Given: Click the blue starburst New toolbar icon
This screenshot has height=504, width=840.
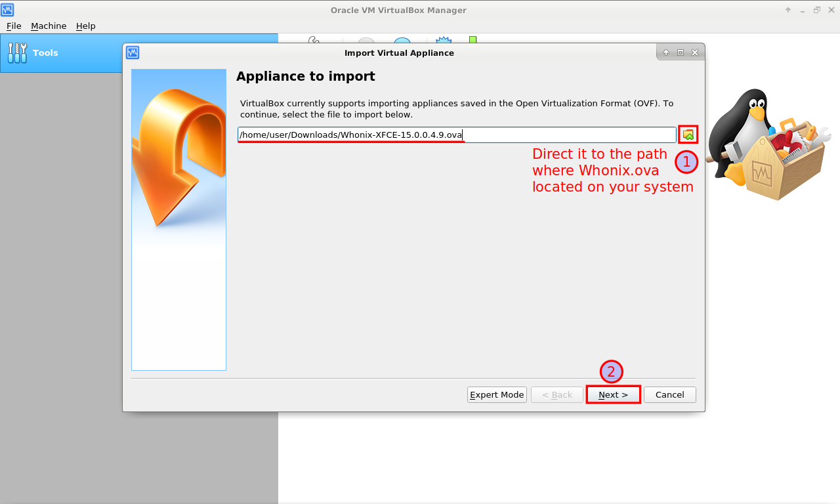Looking at the screenshot, I should click(x=444, y=40).
